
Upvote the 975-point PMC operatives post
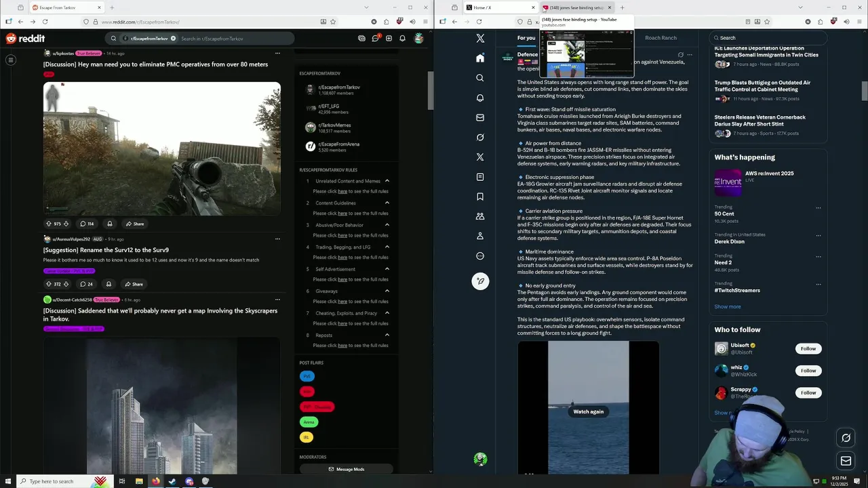[x=48, y=224]
